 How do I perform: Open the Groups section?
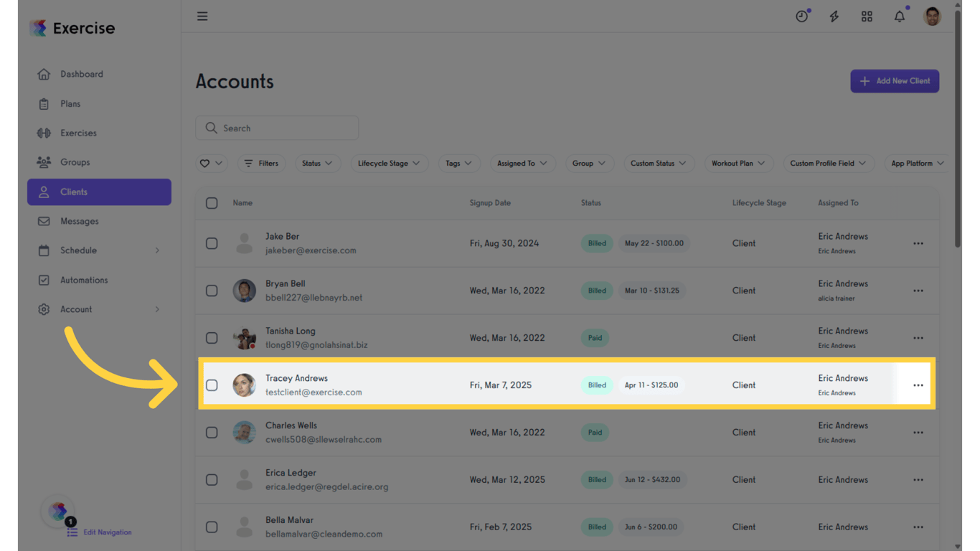(74, 162)
